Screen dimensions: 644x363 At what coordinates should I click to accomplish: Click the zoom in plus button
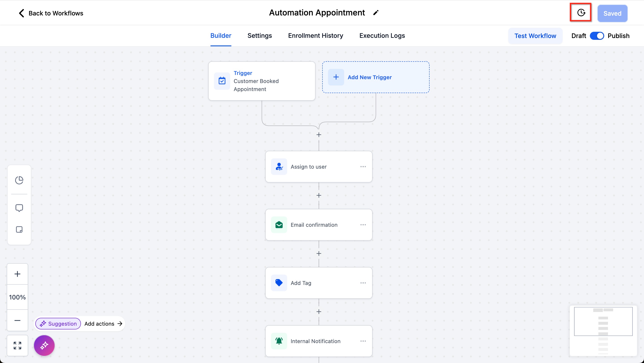point(17,274)
